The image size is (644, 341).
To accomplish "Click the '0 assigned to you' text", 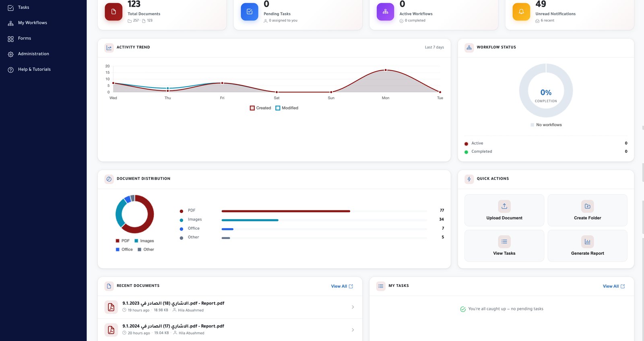I will tap(283, 21).
